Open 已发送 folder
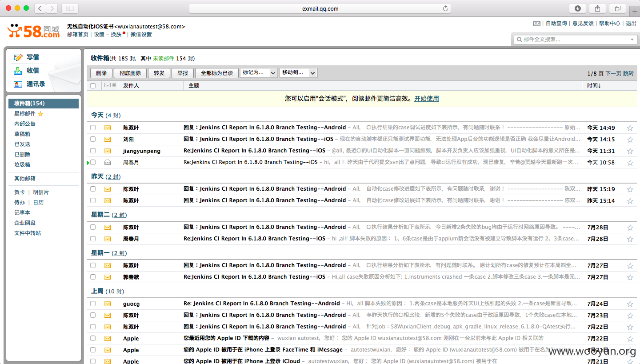The image size is (640, 364). [x=22, y=144]
